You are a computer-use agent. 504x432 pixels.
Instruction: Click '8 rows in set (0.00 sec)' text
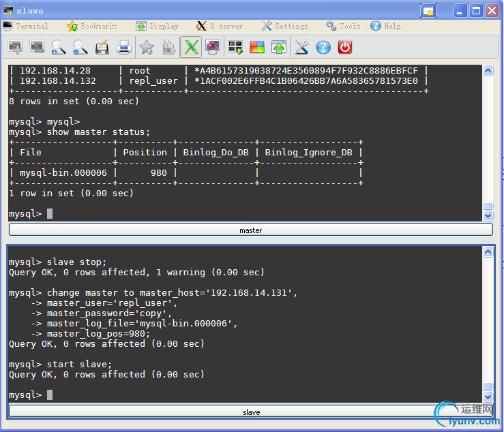coord(74,102)
